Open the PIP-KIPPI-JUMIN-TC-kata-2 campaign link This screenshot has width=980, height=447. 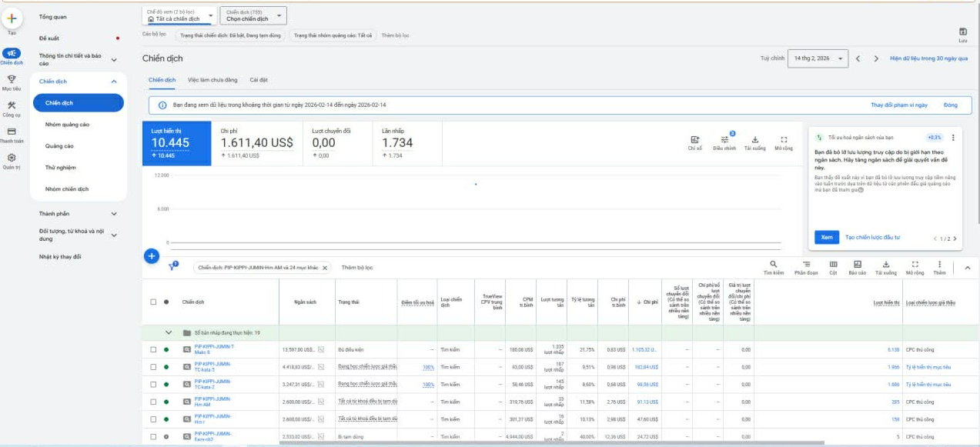pos(212,384)
